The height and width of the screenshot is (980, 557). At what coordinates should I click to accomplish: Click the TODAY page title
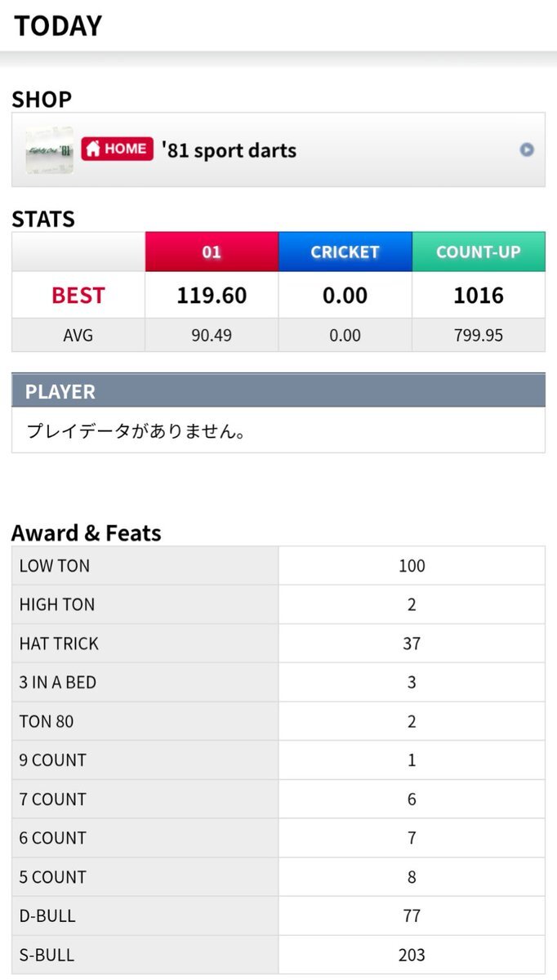click(58, 26)
